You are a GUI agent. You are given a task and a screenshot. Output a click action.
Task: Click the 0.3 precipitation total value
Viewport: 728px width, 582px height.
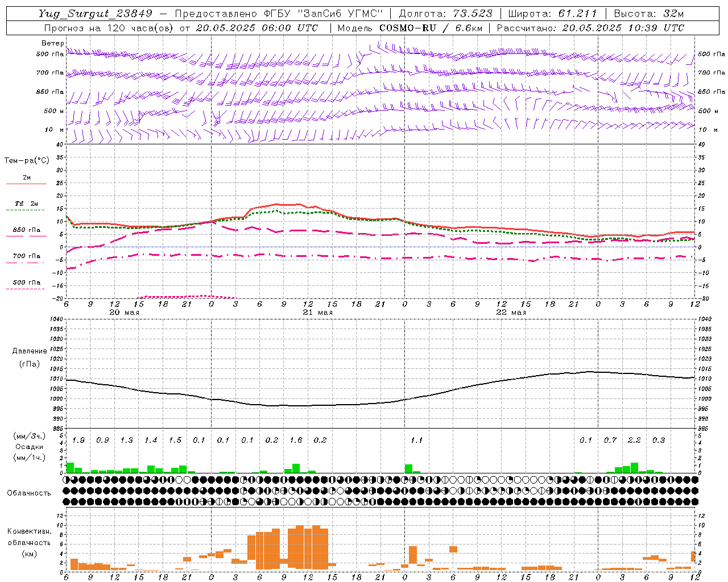click(659, 440)
